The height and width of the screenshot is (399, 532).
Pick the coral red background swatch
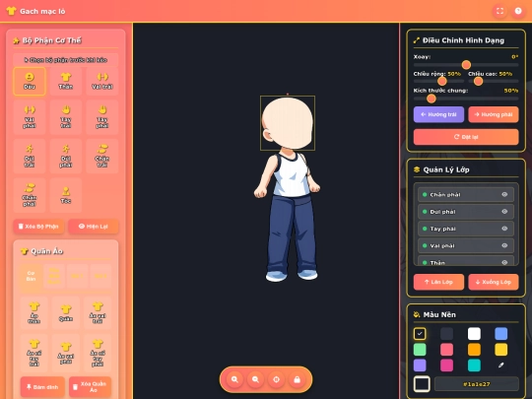tap(447, 350)
